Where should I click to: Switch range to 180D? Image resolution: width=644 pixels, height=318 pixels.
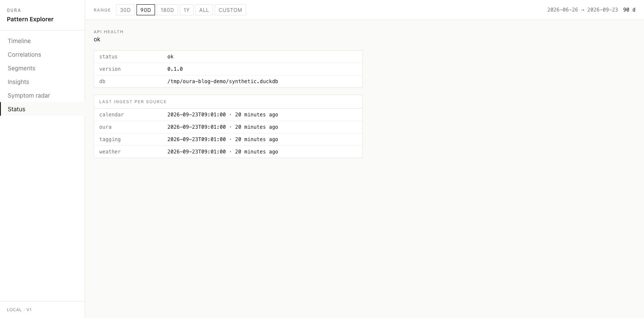(167, 10)
